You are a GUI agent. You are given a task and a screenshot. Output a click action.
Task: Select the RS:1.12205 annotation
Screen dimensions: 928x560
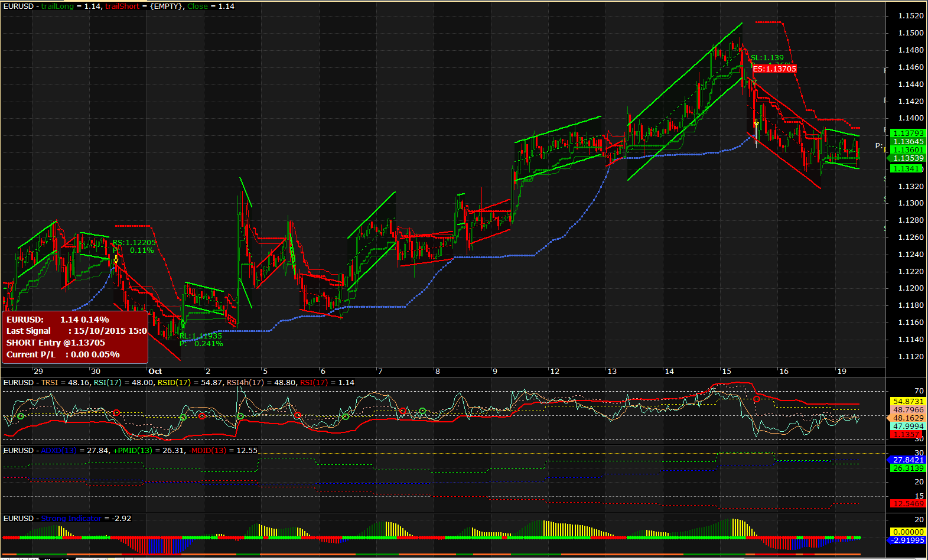point(134,242)
